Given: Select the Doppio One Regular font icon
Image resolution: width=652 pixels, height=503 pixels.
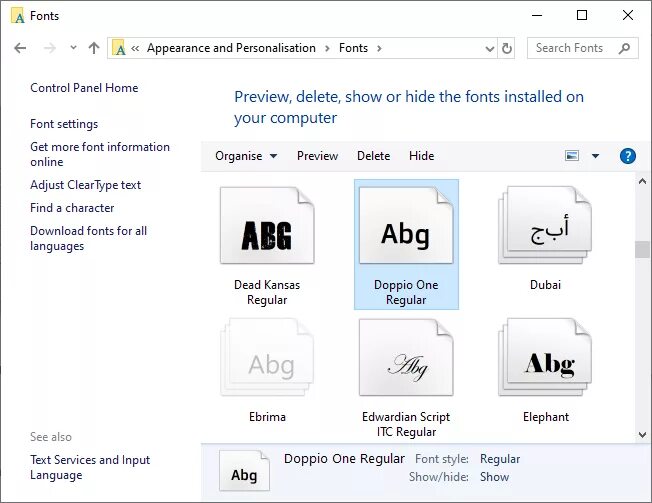Looking at the screenshot, I should point(406,225).
